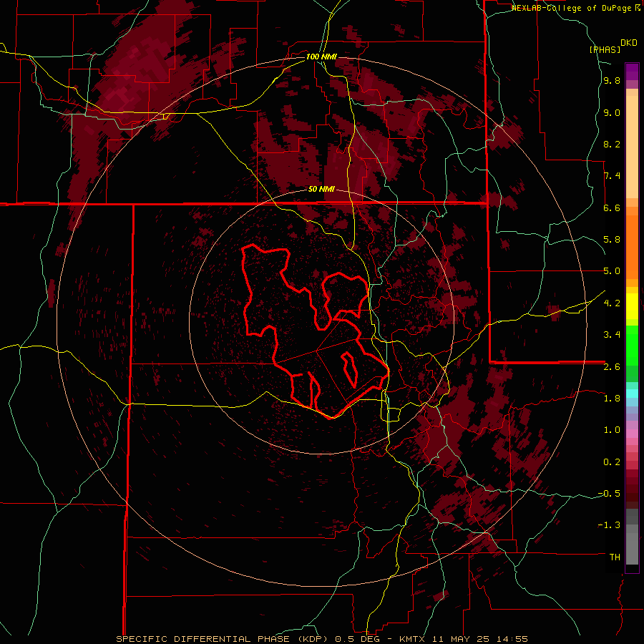Click the "6.6" value on the color scale
The width and height of the screenshot is (644, 644).
(612, 208)
